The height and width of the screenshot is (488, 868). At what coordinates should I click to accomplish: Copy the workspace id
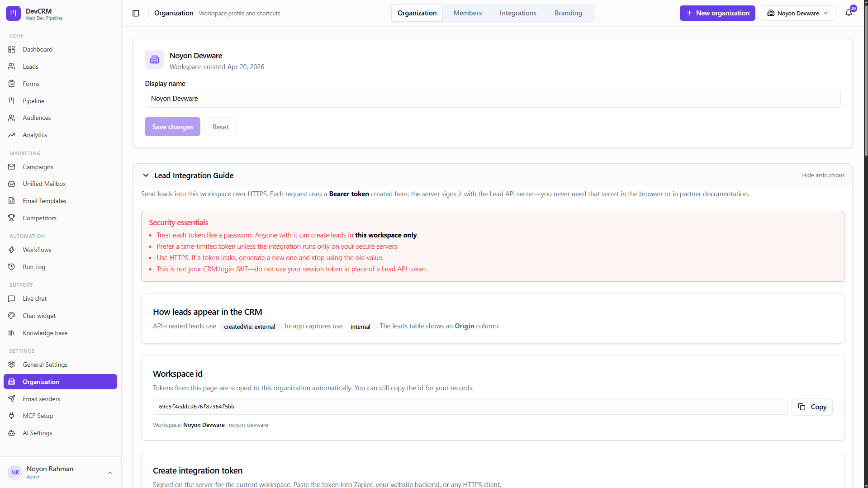[812, 407]
